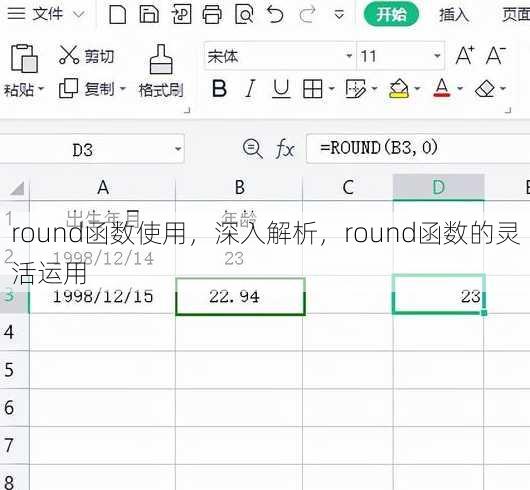Undo the last action
The width and height of the screenshot is (530, 490).
pos(275,15)
